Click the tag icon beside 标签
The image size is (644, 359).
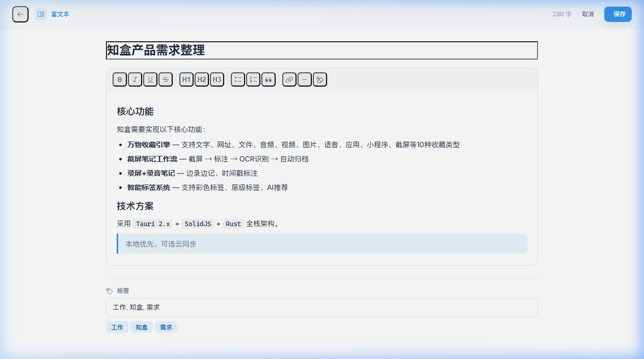pos(110,291)
